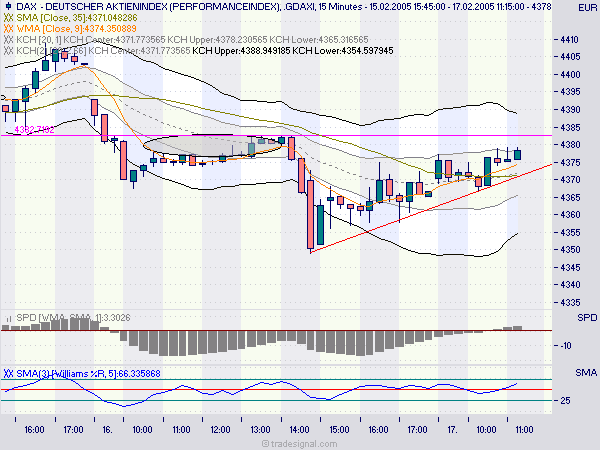The image size is (600, 450).
Task: Click the 15:00 time axis label
Action: (339, 430)
